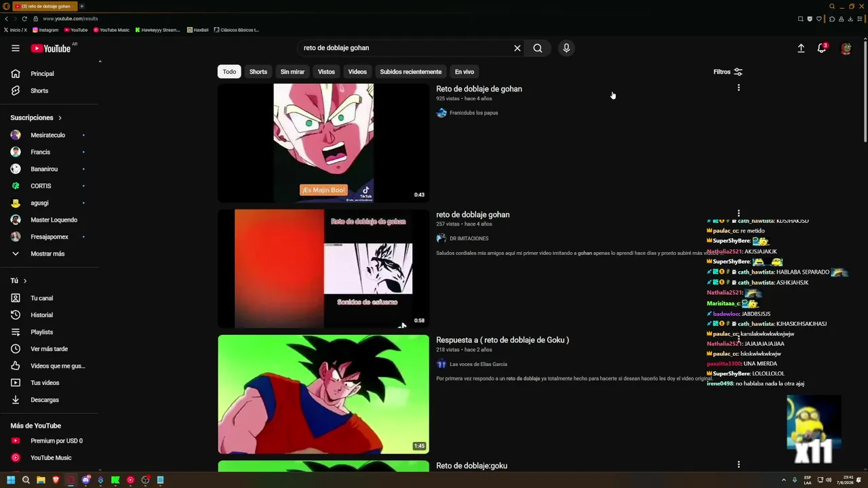Open Playlists in the sidebar
The height and width of the screenshot is (488, 868).
coord(51,332)
